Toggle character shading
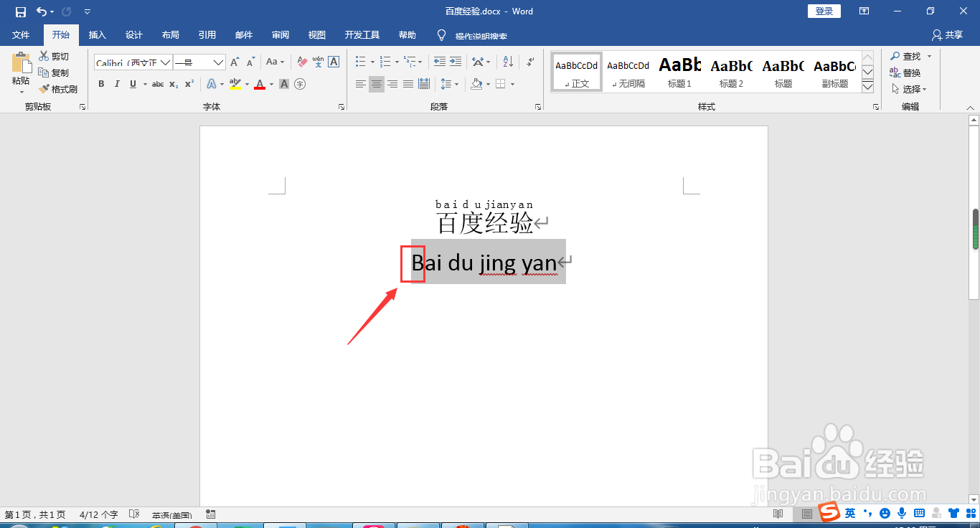980x528 pixels. tap(284, 84)
